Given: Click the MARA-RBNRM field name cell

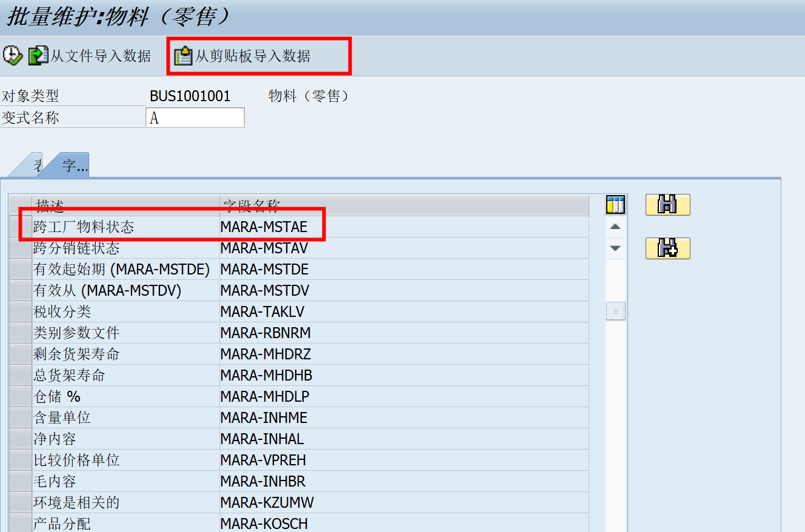Looking at the screenshot, I should (404, 333).
